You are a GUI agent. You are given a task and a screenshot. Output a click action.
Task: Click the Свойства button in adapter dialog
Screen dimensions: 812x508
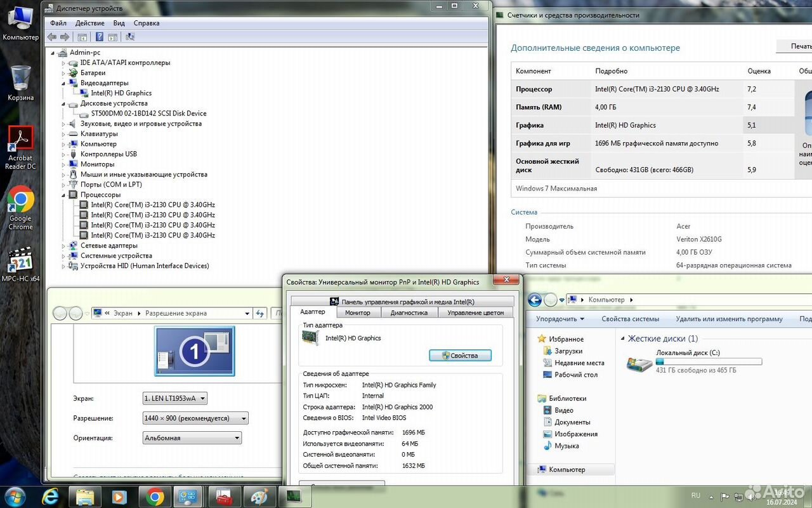pos(460,356)
